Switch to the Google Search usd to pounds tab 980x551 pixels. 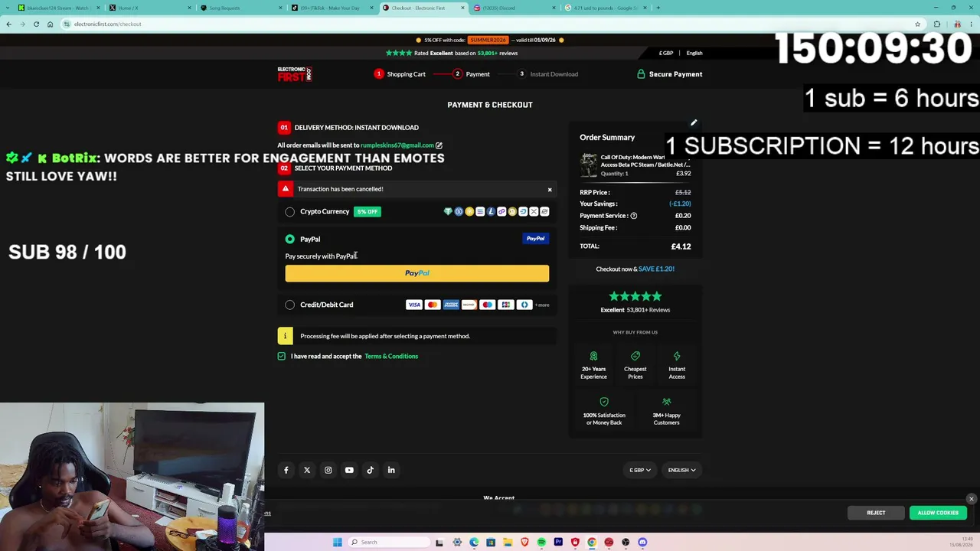click(606, 8)
